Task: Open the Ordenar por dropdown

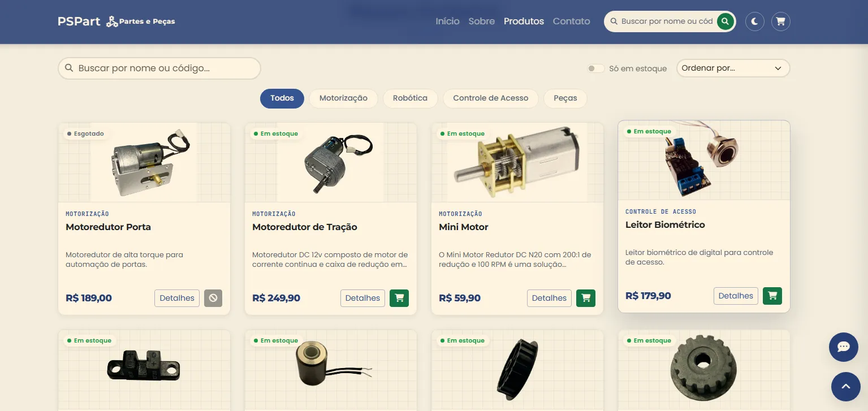Action: pyautogui.click(x=733, y=68)
